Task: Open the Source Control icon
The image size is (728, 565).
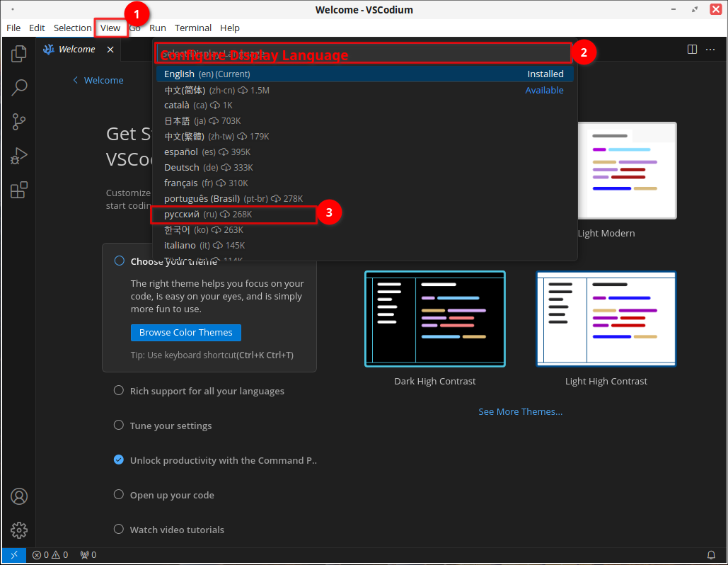Action: pyautogui.click(x=19, y=122)
